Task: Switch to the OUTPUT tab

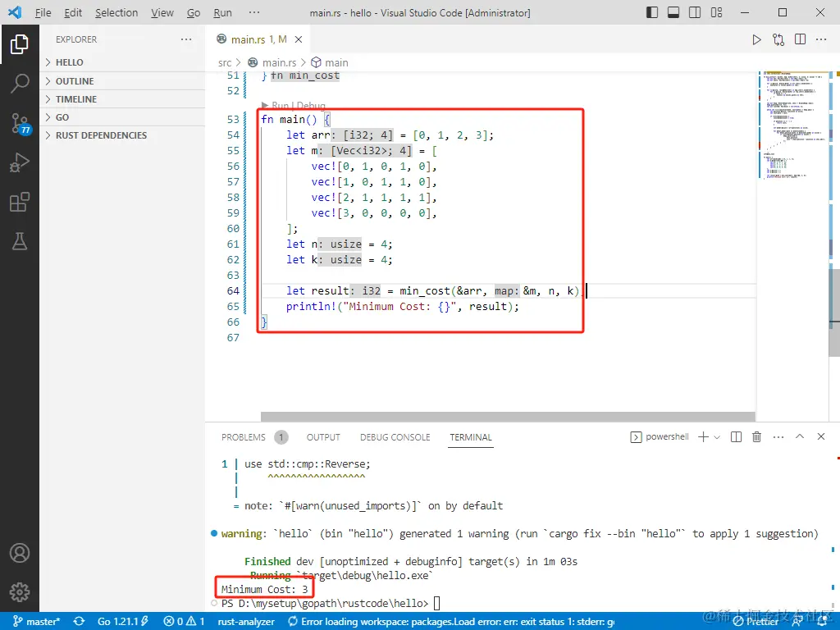Action: pos(323,437)
